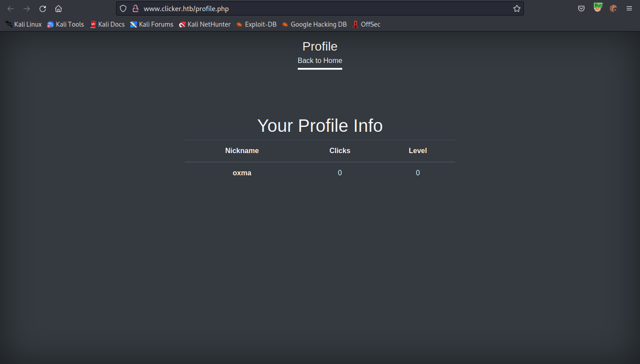This screenshot has width=640, height=364.
Task: Open the Kali Linux bookmark
Action: click(x=24, y=24)
